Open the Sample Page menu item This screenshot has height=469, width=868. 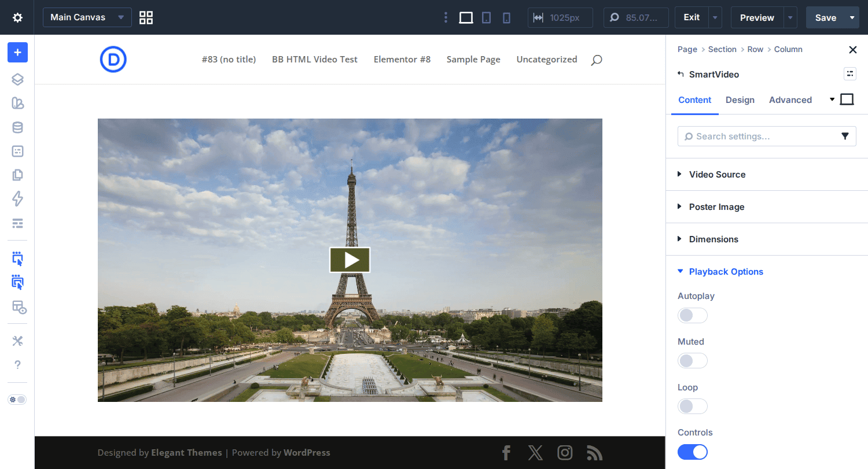473,60
